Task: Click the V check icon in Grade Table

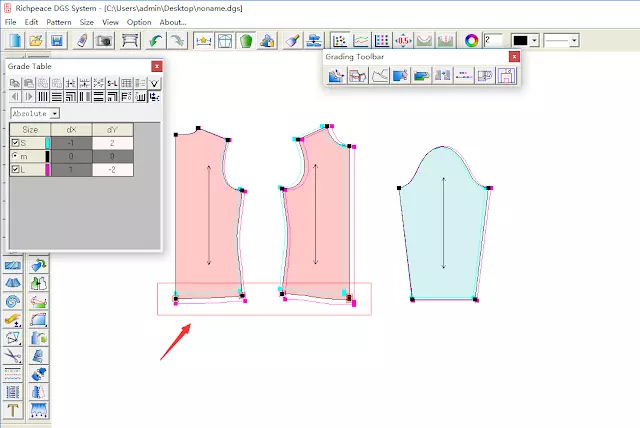Action: (x=154, y=84)
